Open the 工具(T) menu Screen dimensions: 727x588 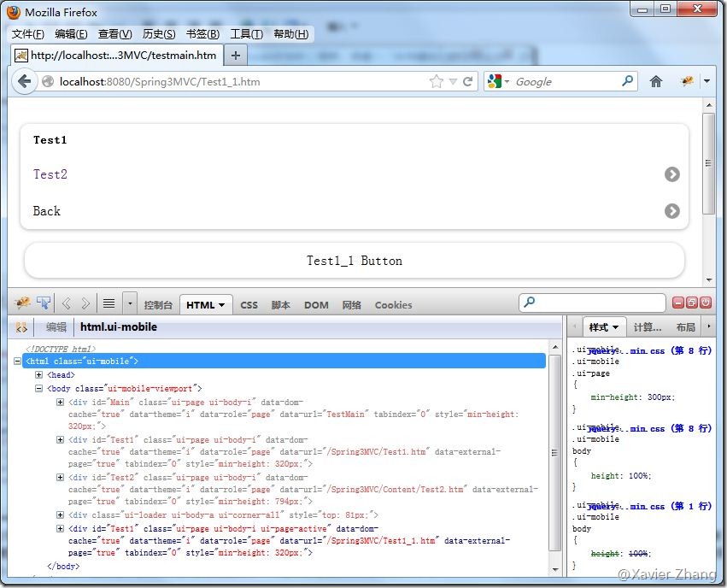[x=246, y=34]
